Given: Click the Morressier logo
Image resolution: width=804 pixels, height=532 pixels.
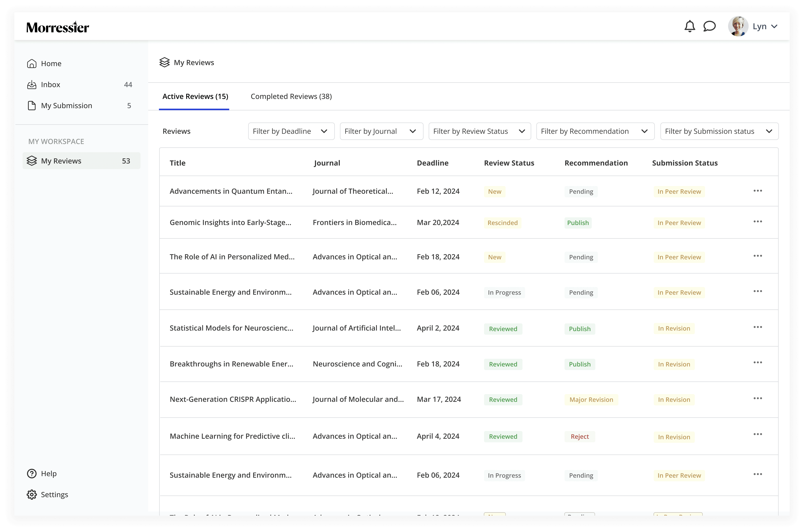Looking at the screenshot, I should (58, 27).
